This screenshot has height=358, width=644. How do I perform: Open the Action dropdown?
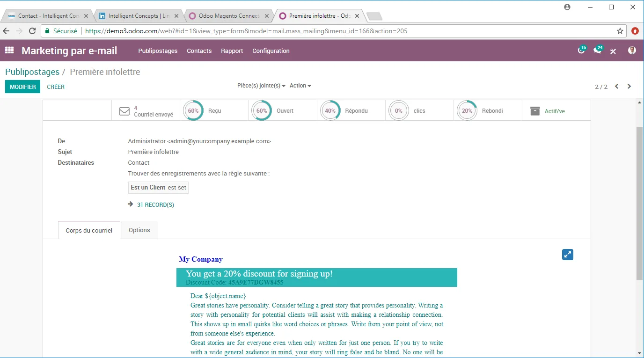pyautogui.click(x=300, y=86)
